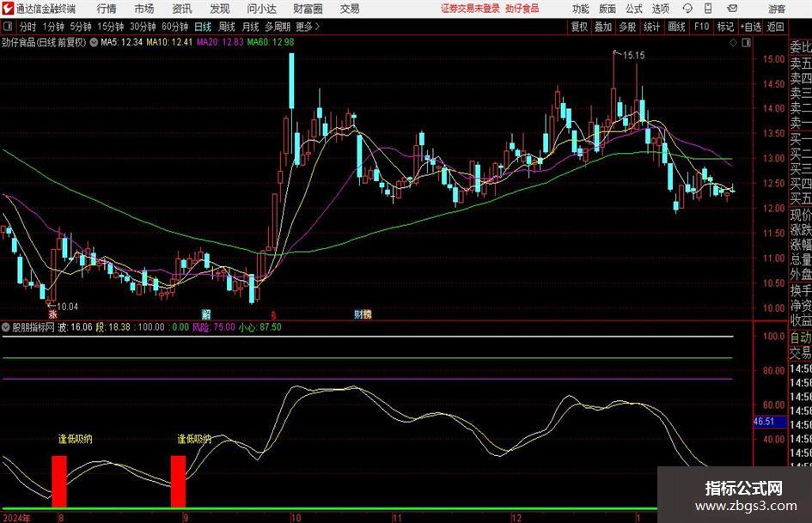Expand the dropdown arrow before 股朋指标网

(x=6, y=327)
